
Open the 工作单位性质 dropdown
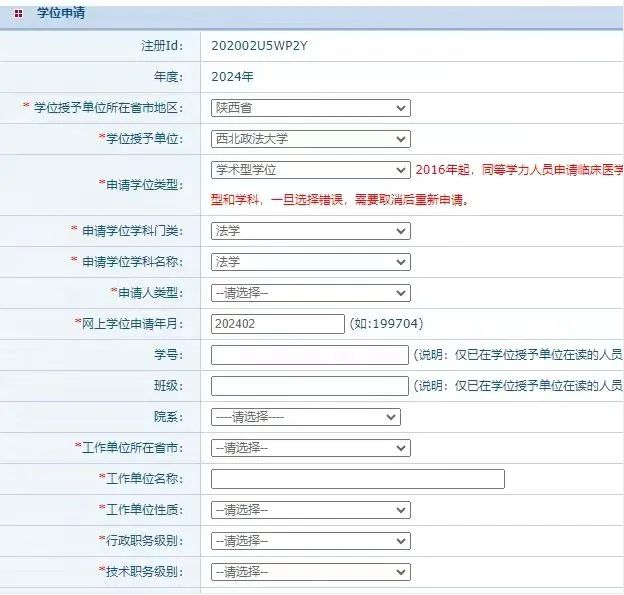[x=310, y=510]
